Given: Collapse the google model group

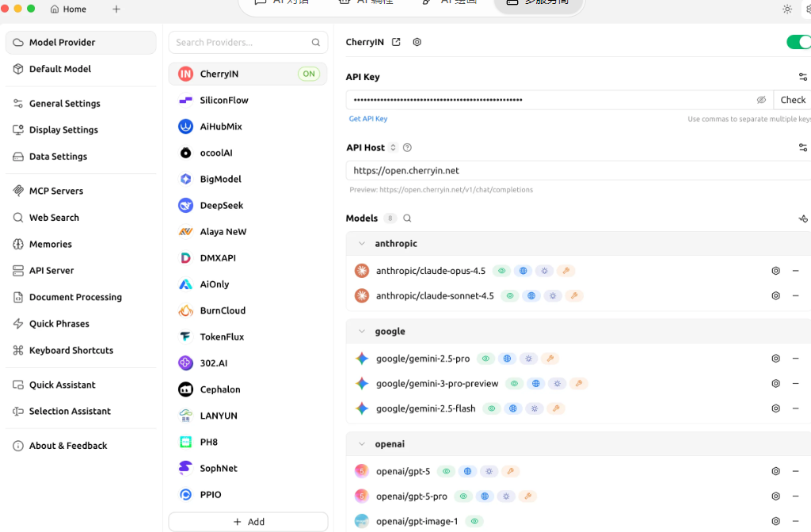Looking at the screenshot, I should (x=362, y=332).
